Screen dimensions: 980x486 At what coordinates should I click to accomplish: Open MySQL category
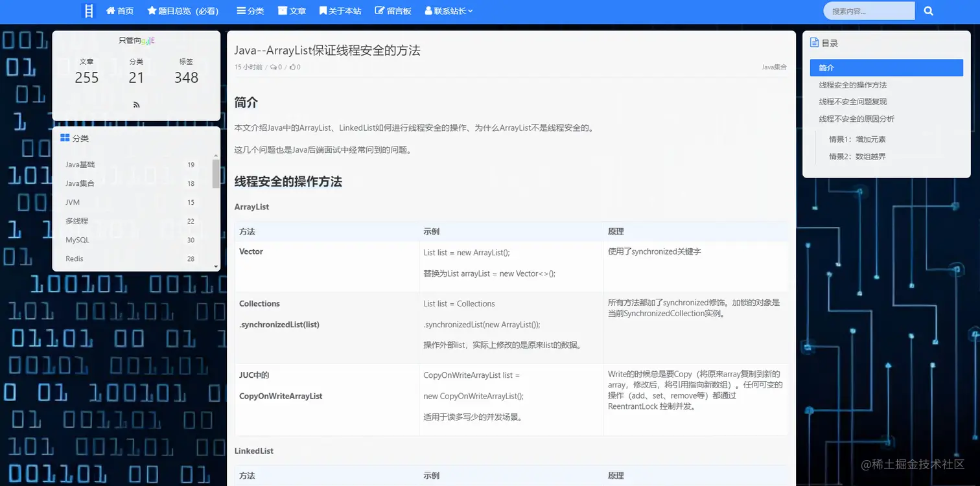click(77, 240)
